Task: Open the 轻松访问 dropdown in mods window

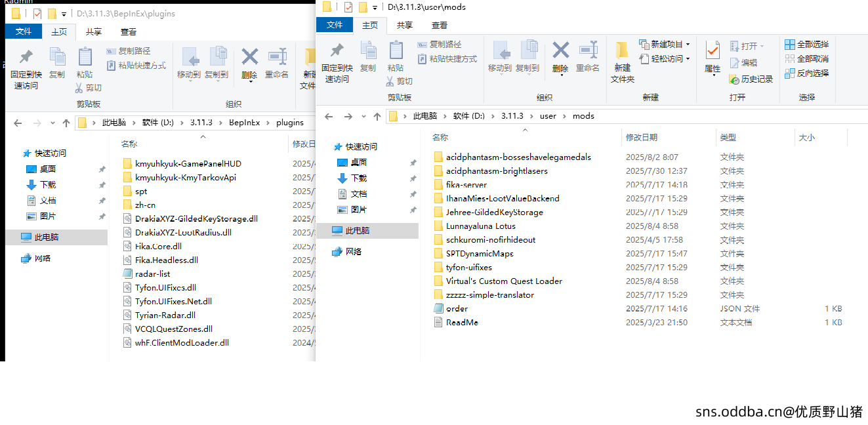Action: pyautogui.click(x=665, y=59)
